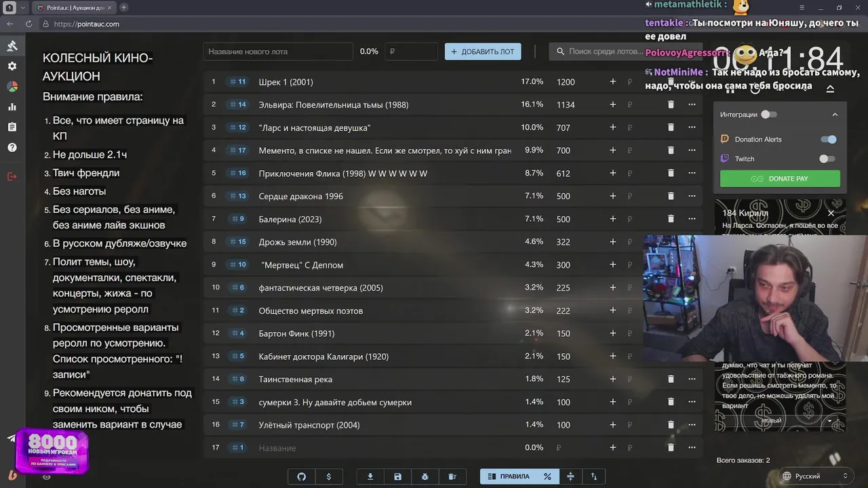The height and width of the screenshot is (488, 868).
Task: Open clipboard history icon in sidebar
Action: pos(12,127)
